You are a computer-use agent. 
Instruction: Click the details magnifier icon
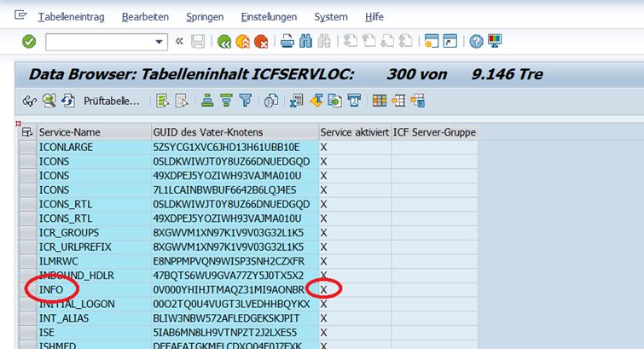click(49, 101)
